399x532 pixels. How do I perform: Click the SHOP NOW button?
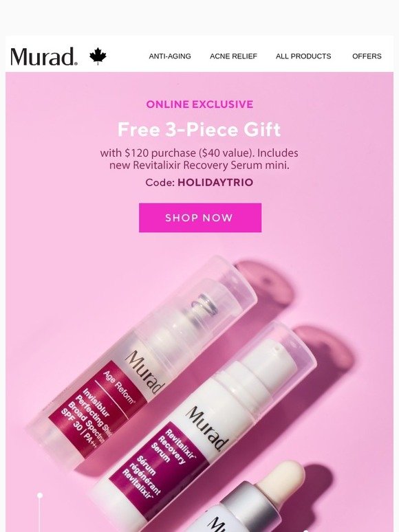pos(200,218)
